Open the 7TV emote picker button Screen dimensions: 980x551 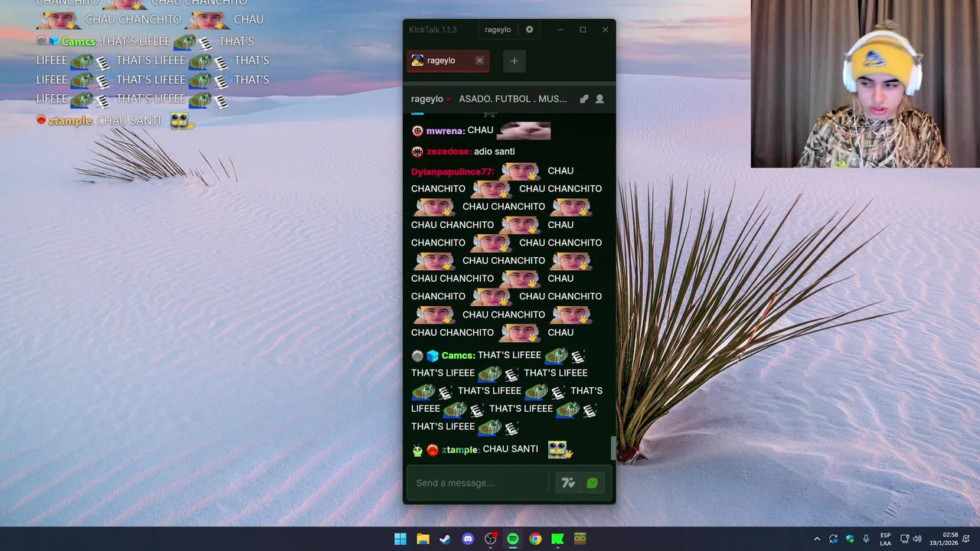click(568, 483)
